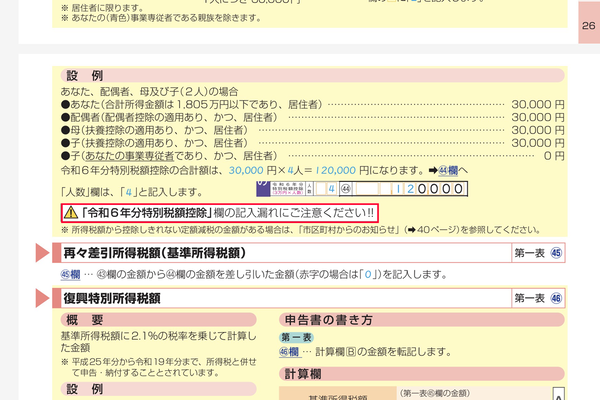The height and width of the screenshot is (400, 600).
Task: Click the yellow warning triangle icon
Action: pyautogui.click(x=71, y=212)
